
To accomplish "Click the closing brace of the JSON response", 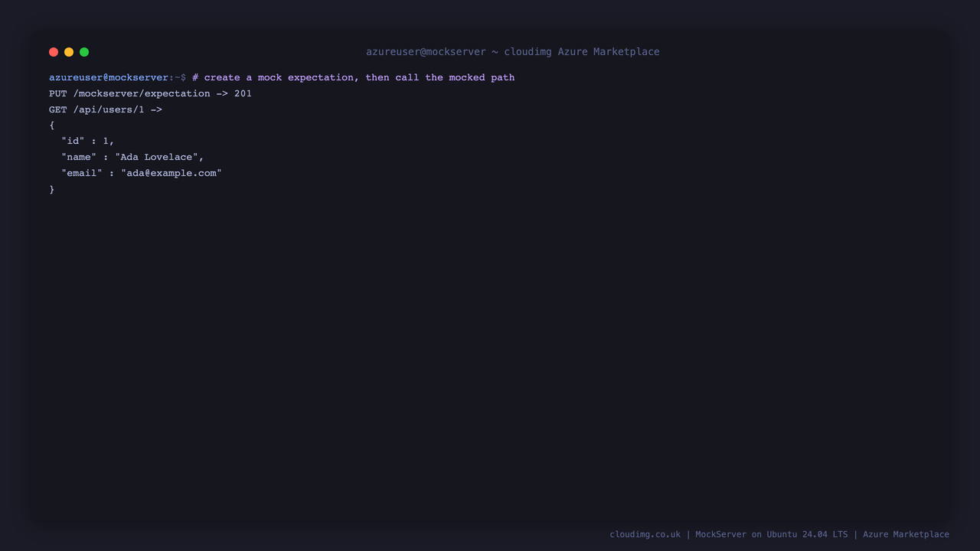I will coord(52,189).
